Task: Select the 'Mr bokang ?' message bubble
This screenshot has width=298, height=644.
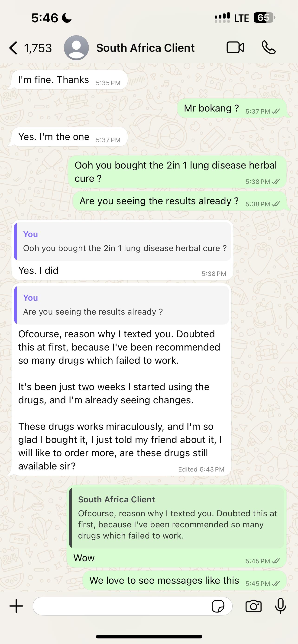Action: (x=231, y=108)
